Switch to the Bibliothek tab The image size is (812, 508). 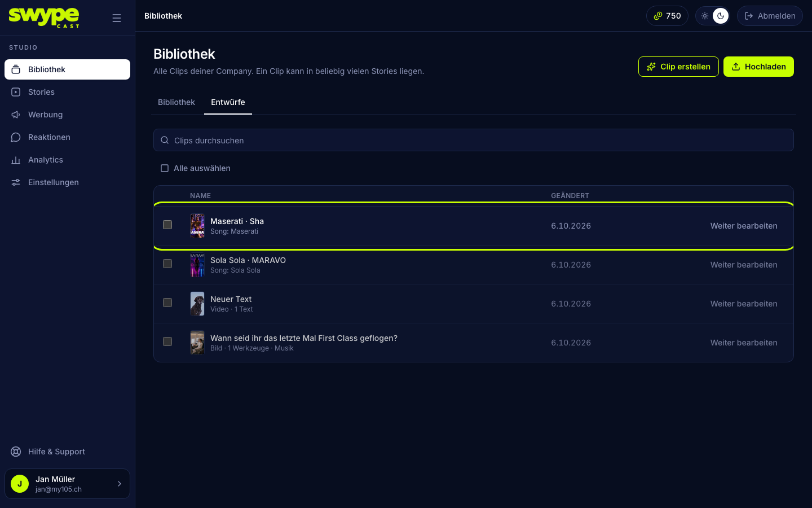(176, 102)
